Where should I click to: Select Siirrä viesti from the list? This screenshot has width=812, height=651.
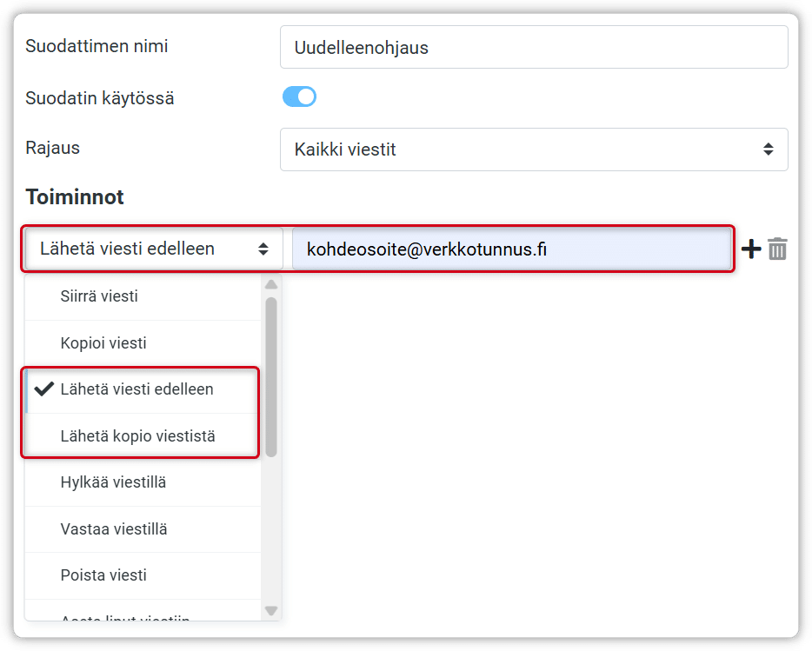pos(99,296)
